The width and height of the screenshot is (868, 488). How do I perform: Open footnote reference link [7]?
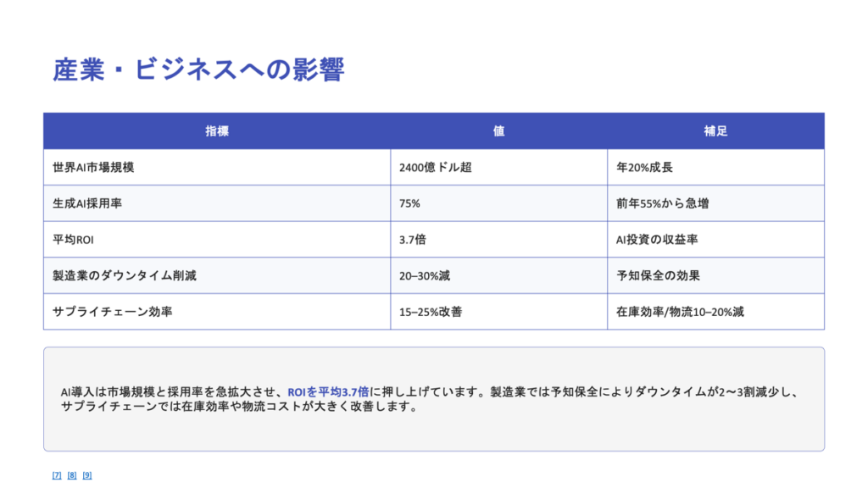click(x=57, y=475)
